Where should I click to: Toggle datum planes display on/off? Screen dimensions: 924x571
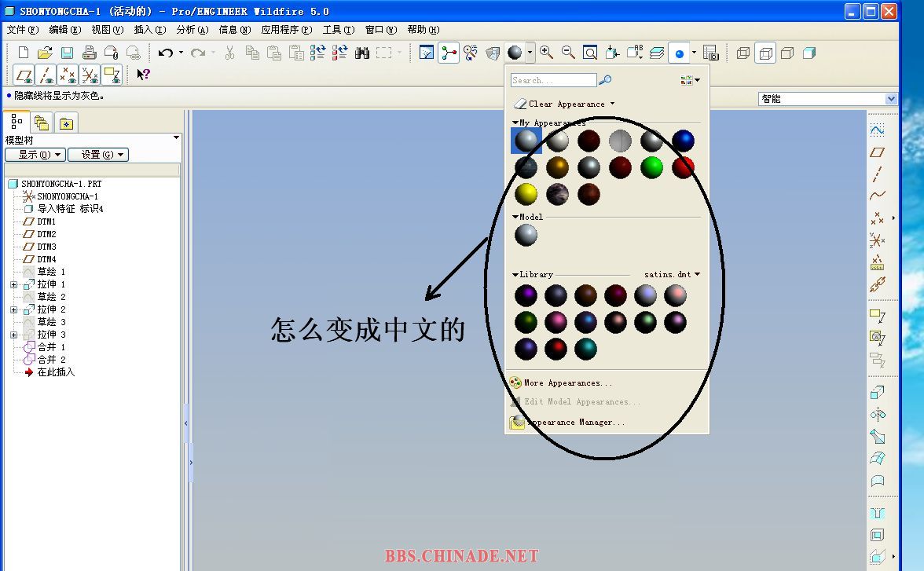point(24,75)
